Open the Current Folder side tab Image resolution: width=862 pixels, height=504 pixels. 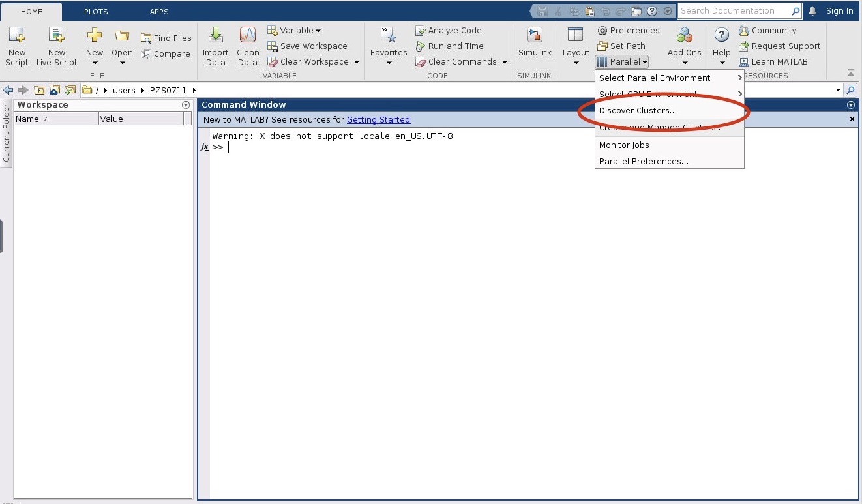pyautogui.click(x=7, y=132)
